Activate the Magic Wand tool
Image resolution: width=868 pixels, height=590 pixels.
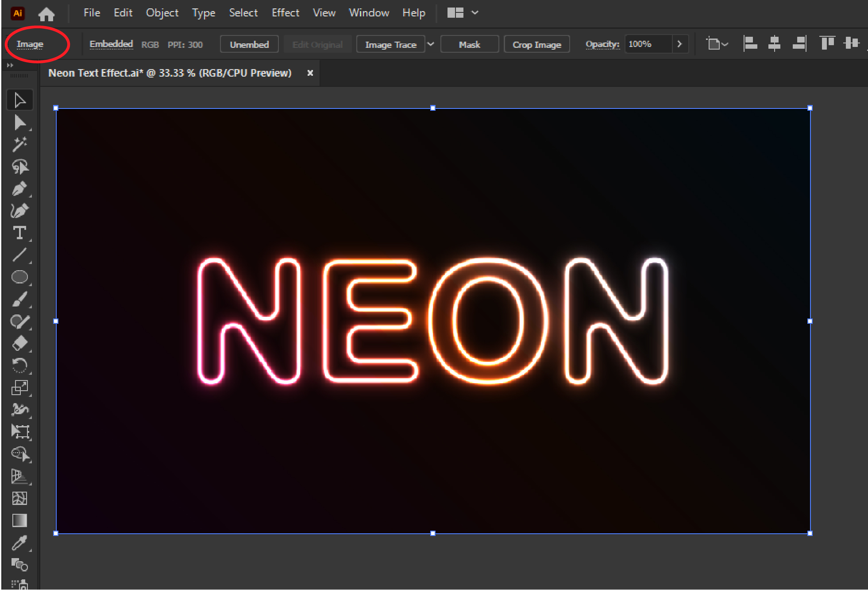coord(20,144)
